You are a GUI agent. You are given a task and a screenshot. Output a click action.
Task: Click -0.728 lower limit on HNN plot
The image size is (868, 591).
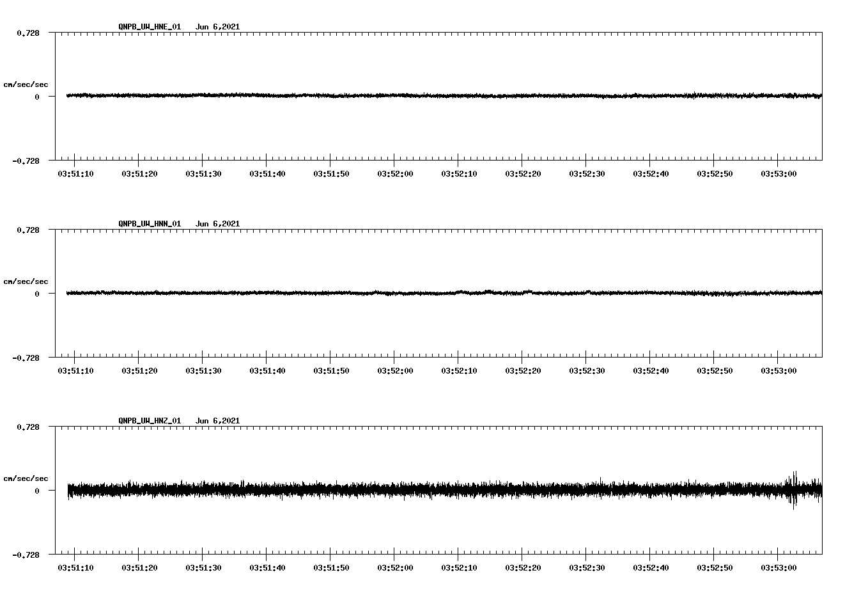(26, 358)
